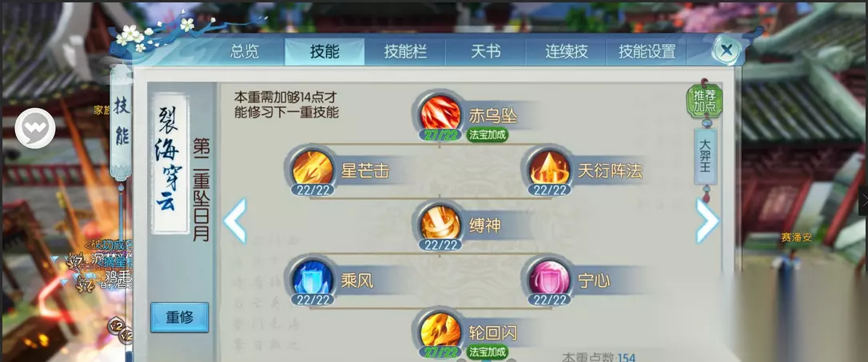The height and width of the screenshot is (362, 868).
Task: Select the blue 乘风 skill icon
Action: 313,278
